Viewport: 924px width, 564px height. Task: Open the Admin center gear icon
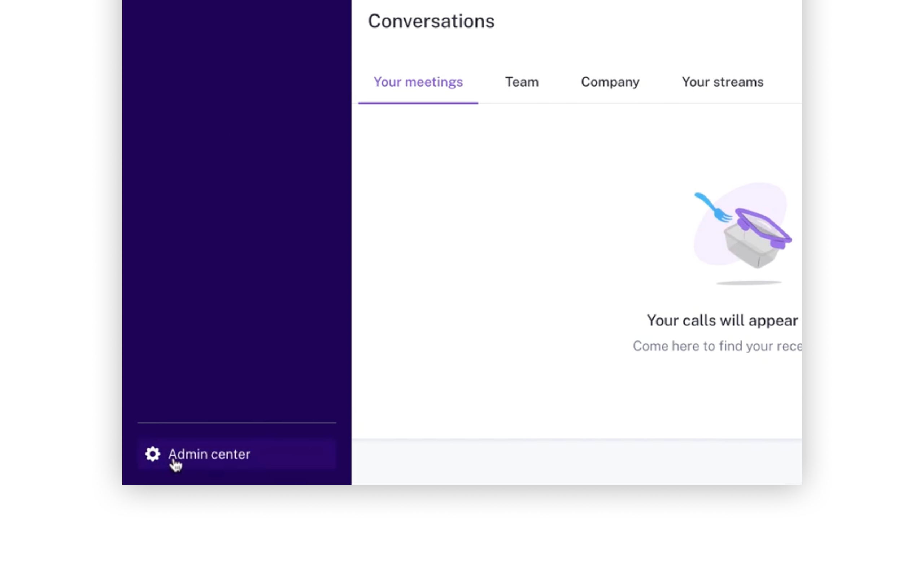(x=153, y=454)
